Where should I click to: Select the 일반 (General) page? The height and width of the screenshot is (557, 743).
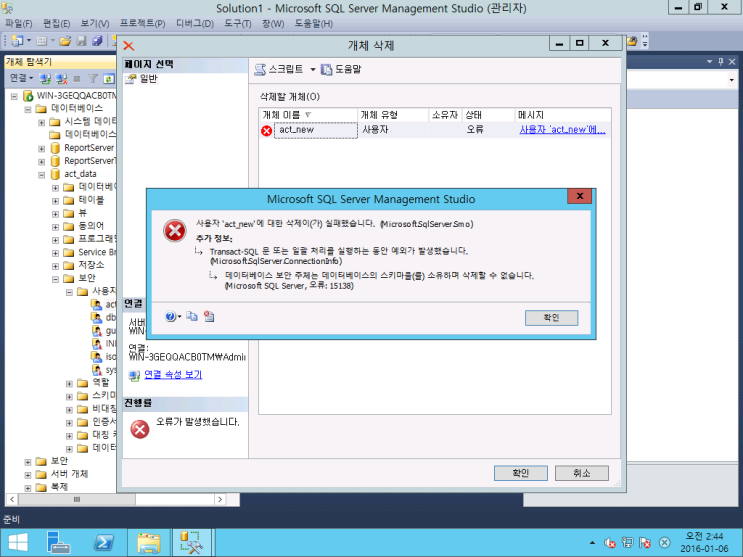point(148,79)
